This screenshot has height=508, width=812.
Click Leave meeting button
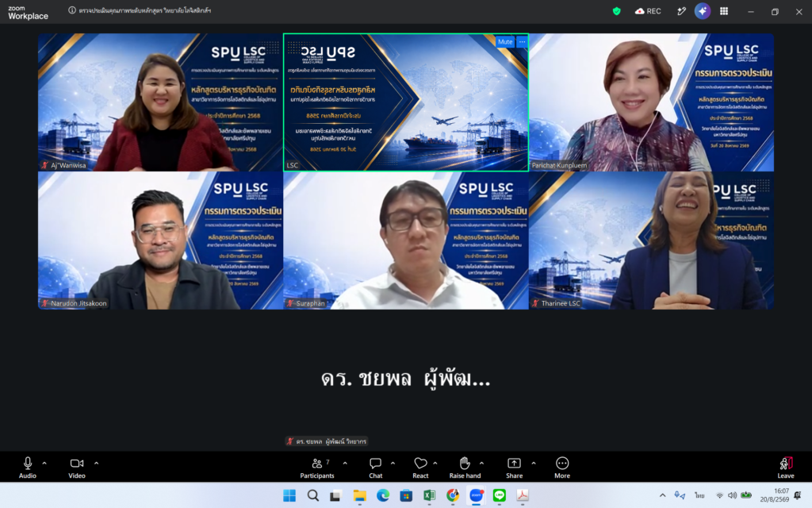tap(786, 467)
